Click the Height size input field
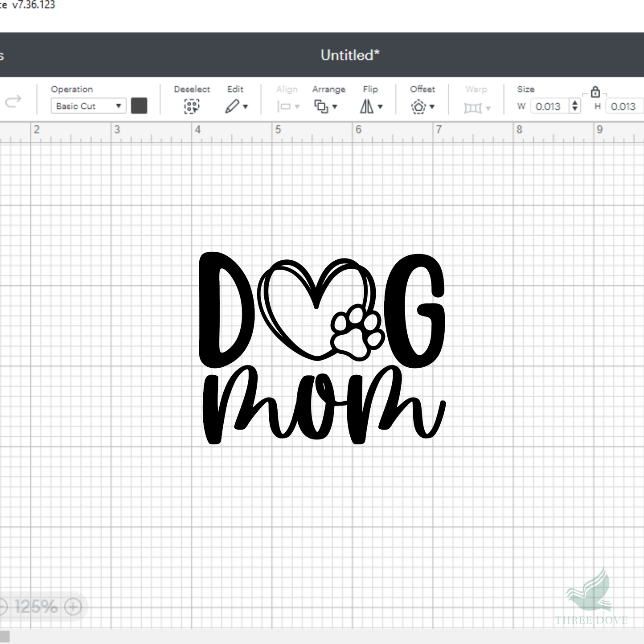Screen dimensions: 644x644 [x=624, y=107]
